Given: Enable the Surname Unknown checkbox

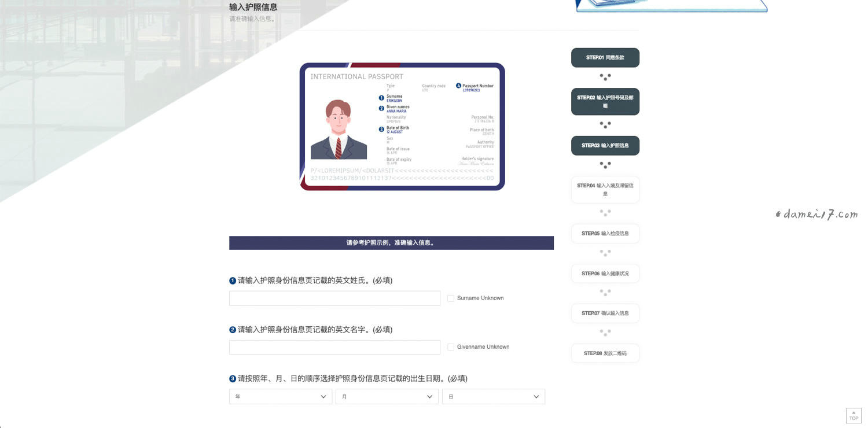Looking at the screenshot, I should click(x=451, y=298).
